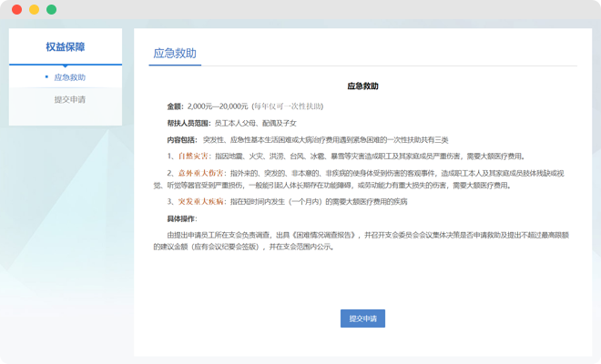Click the paragraph starting 由提出申请员工所在支会
The image size is (601, 364).
click(362, 241)
